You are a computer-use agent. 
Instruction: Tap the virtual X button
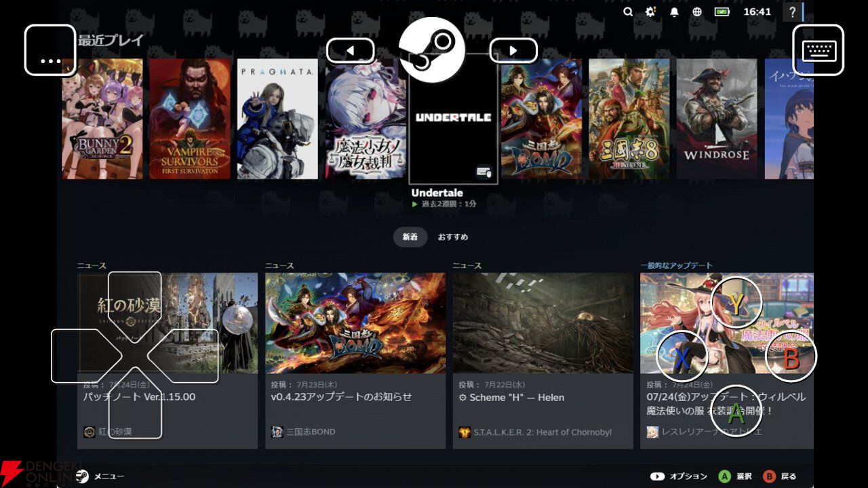click(682, 356)
